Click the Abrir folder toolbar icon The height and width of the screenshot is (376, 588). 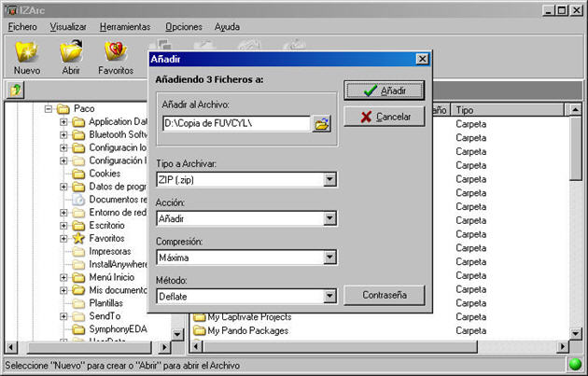click(x=72, y=54)
